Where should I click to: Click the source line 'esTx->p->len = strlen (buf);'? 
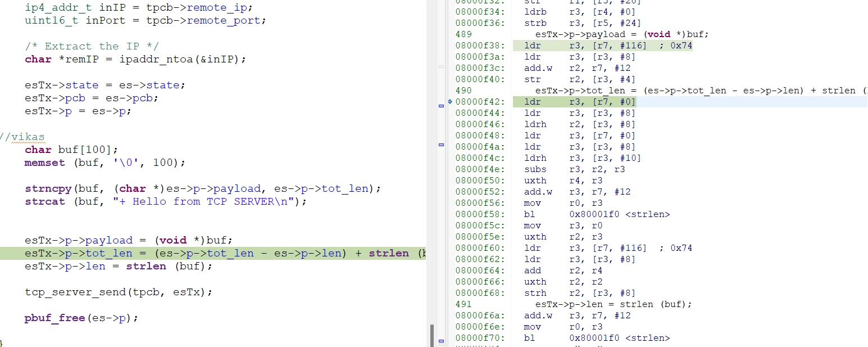(x=119, y=267)
